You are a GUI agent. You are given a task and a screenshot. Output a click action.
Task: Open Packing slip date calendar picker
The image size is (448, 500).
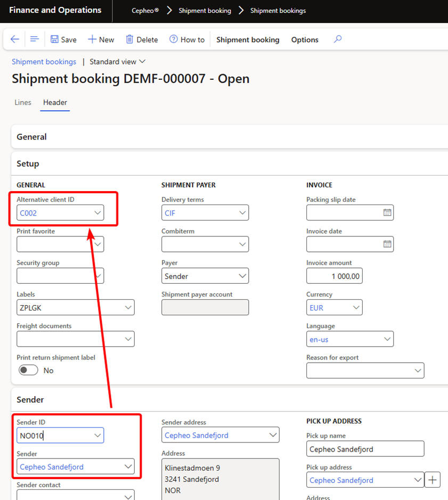point(387,212)
